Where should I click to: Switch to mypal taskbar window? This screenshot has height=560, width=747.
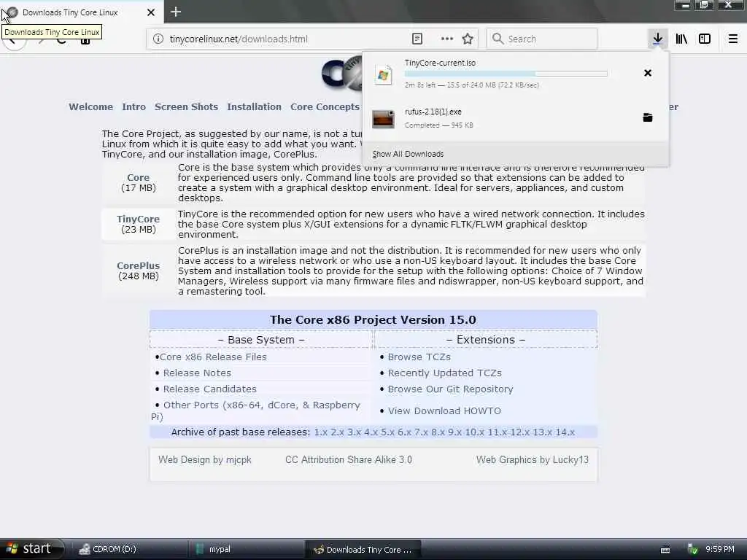(x=246, y=549)
